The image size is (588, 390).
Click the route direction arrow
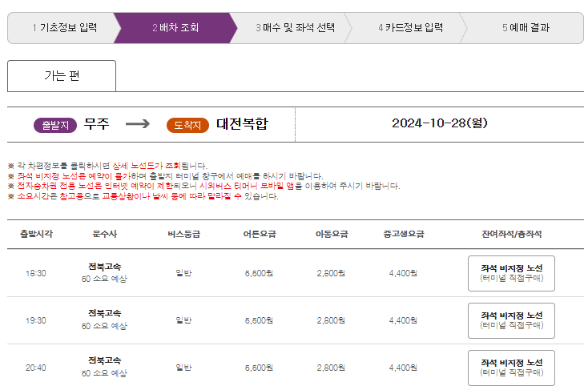pyautogui.click(x=138, y=124)
